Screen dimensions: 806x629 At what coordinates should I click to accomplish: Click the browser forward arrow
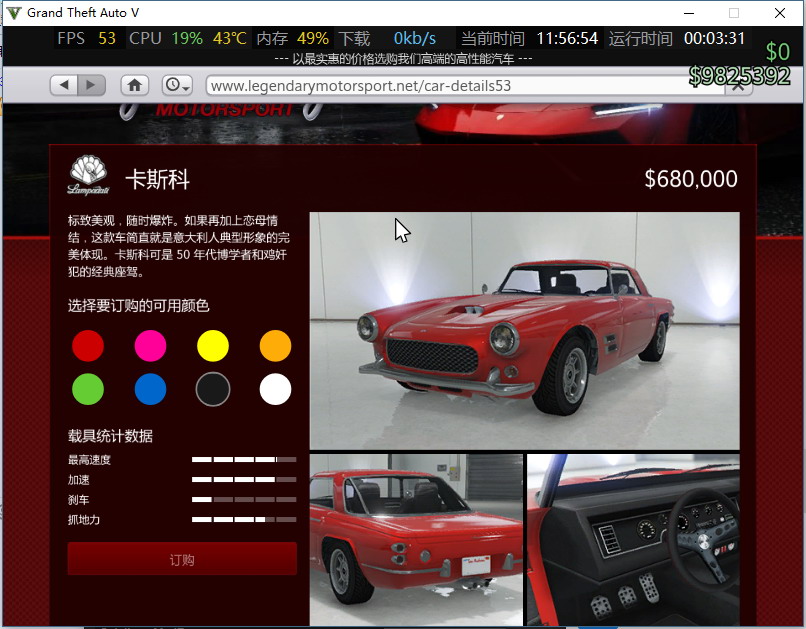tap(91, 85)
